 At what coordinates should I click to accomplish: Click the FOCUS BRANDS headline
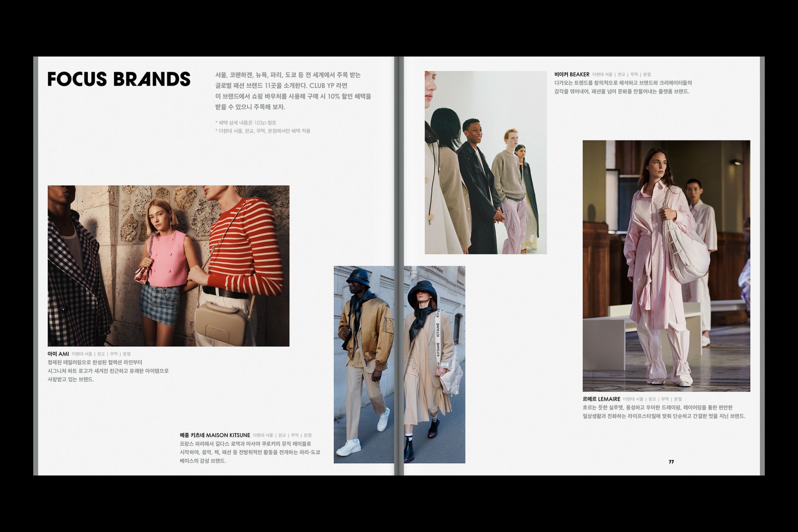119,79
